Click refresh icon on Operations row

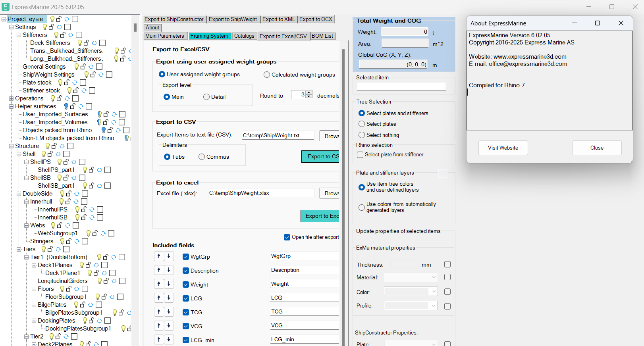(67, 98)
